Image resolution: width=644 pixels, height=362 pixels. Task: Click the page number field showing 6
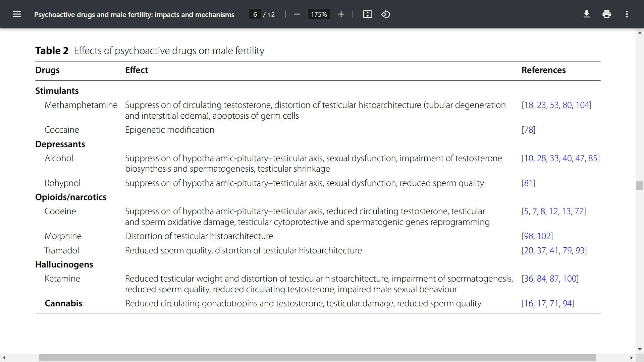click(255, 14)
